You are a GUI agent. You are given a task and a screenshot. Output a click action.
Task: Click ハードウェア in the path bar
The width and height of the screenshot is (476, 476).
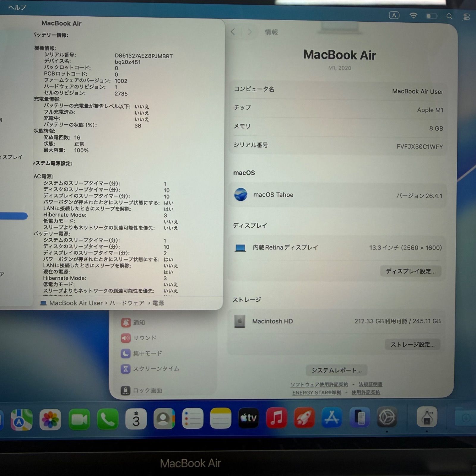(127, 303)
